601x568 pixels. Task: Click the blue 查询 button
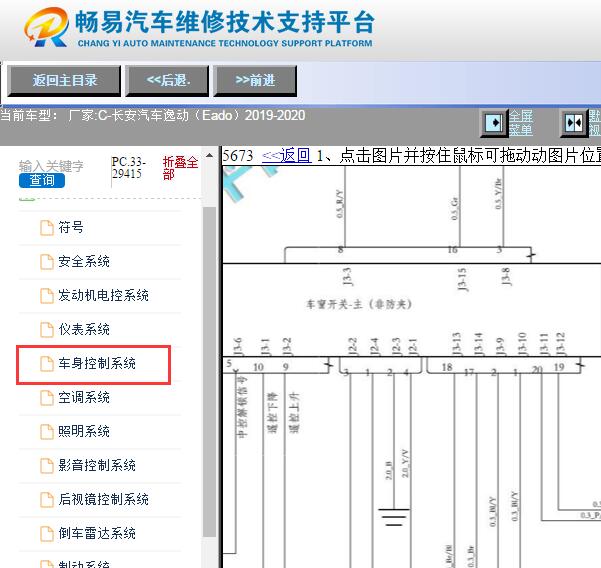[x=42, y=180]
